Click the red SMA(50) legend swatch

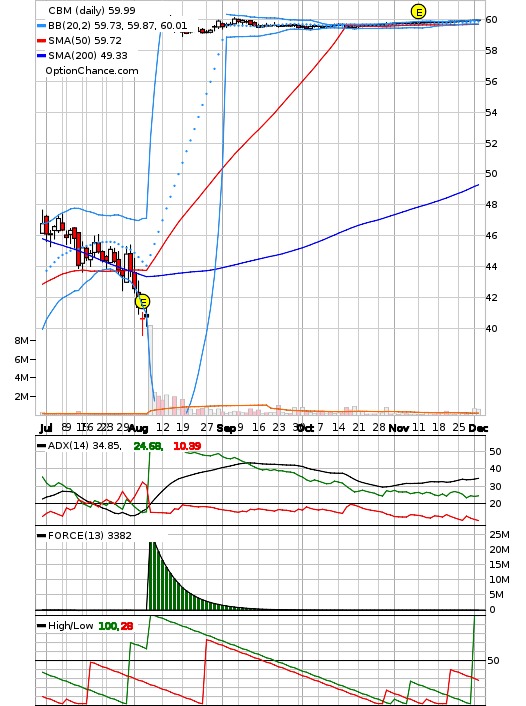pyautogui.click(x=41, y=41)
